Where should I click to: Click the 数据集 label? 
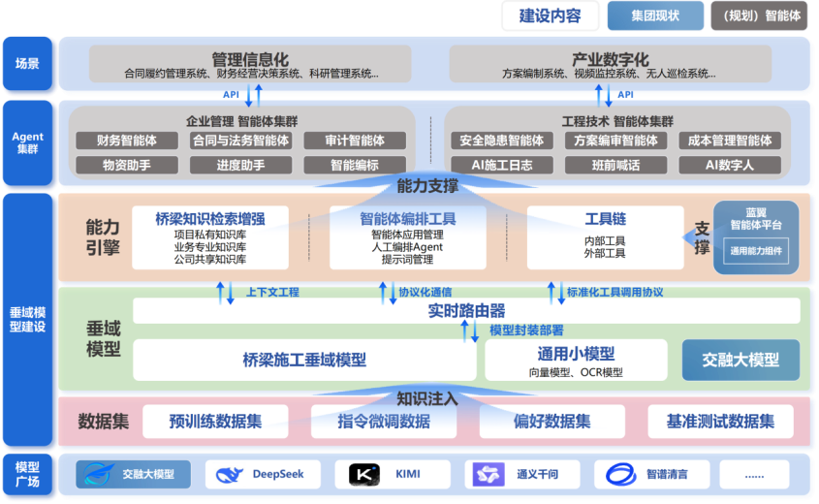[x=104, y=421]
